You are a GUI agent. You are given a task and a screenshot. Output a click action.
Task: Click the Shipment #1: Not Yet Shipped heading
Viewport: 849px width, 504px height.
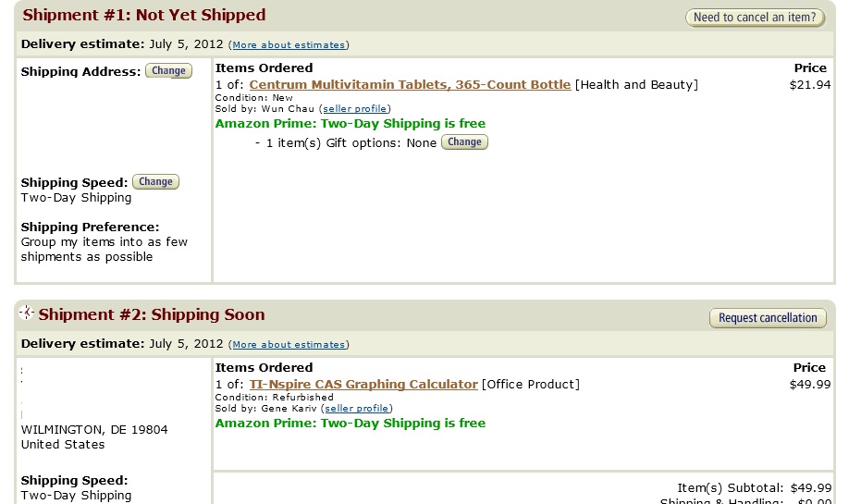click(144, 15)
